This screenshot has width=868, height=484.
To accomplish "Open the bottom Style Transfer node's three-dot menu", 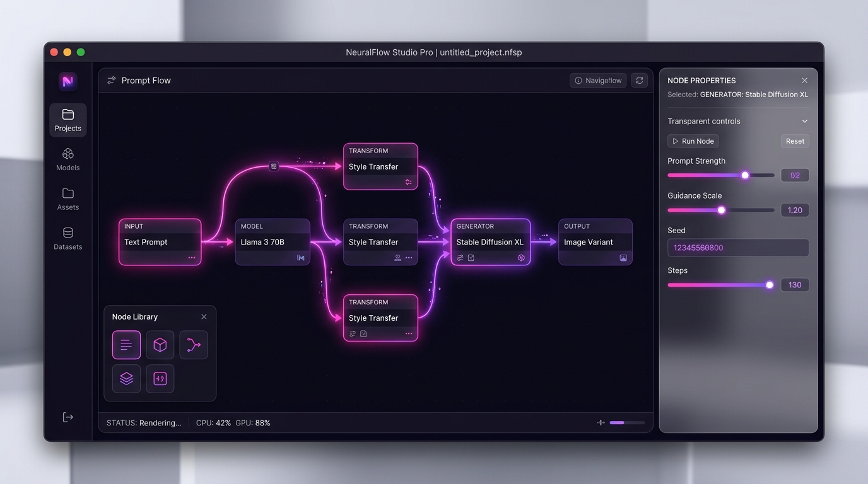I will click(x=409, y=334).
